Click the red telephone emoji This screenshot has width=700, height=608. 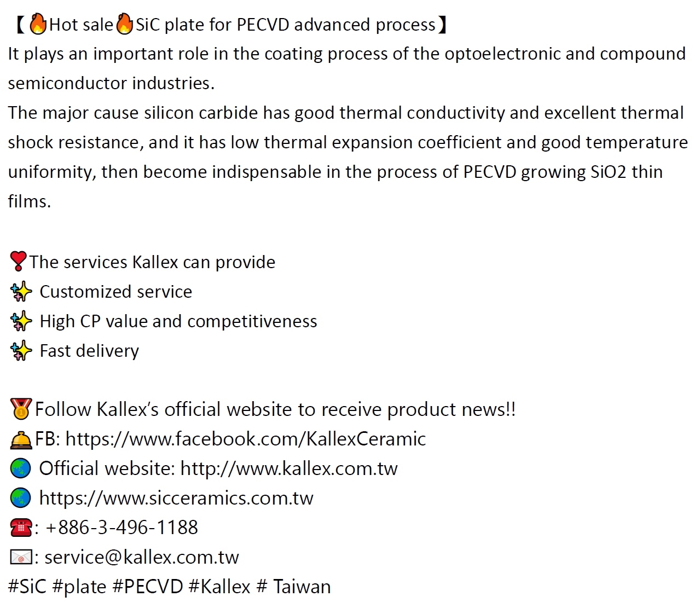tap(21, 528)
